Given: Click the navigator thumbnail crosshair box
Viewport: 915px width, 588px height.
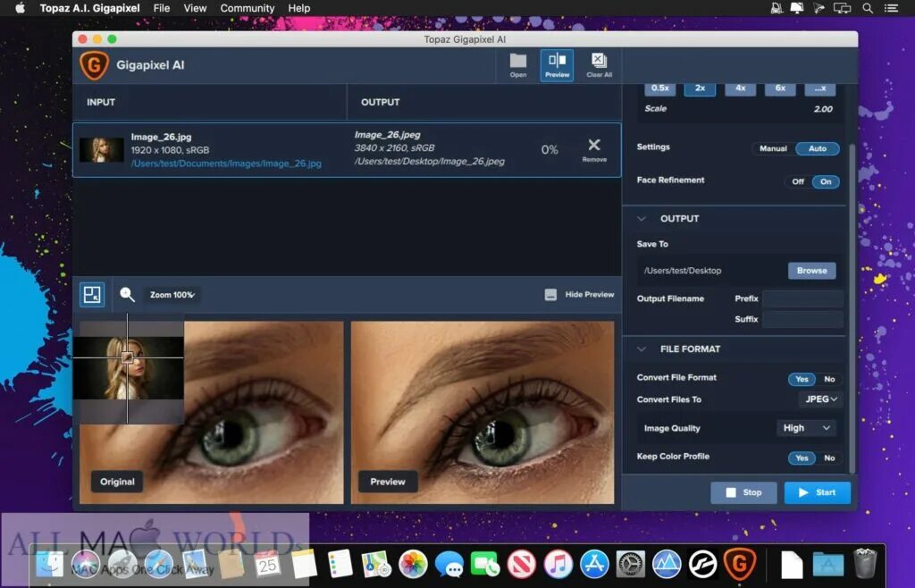Looking at the screenshot, I should point(127,357).
